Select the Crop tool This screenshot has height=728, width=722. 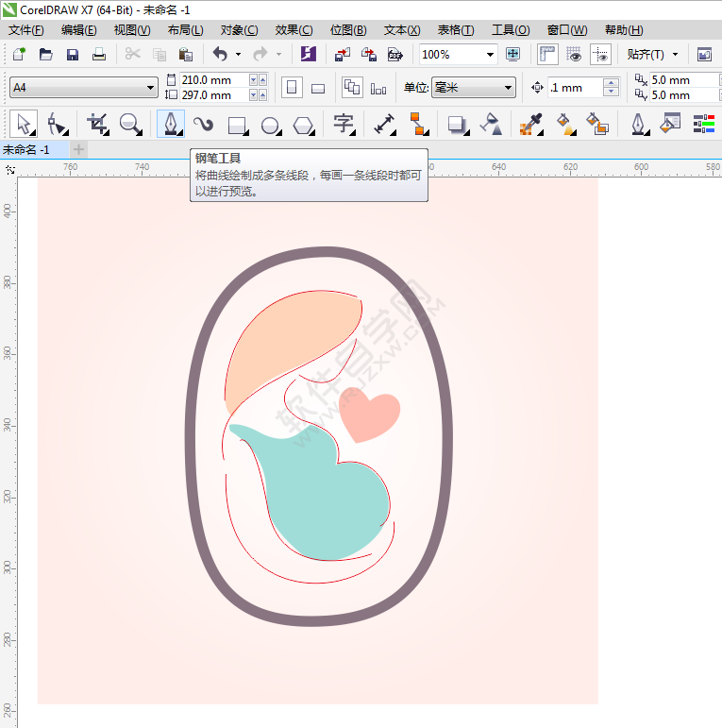pyautogui.click(x=97, y=123)
